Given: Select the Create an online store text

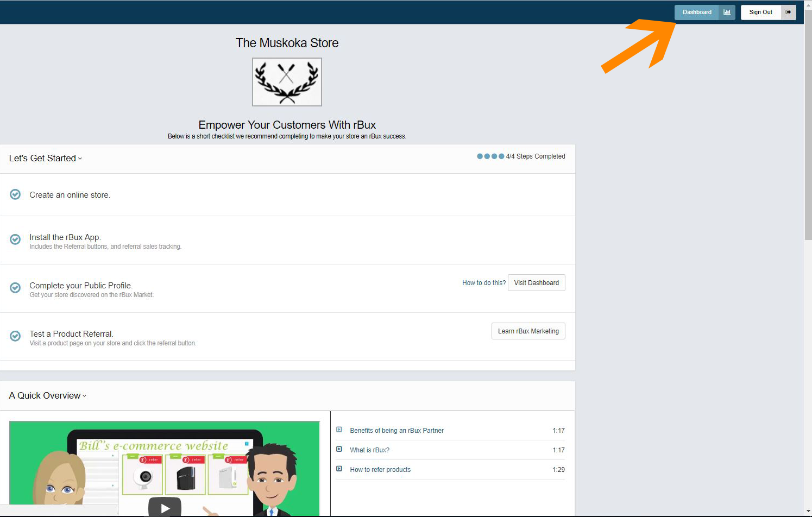Looking at the screenshot, I should coord(70,195).
